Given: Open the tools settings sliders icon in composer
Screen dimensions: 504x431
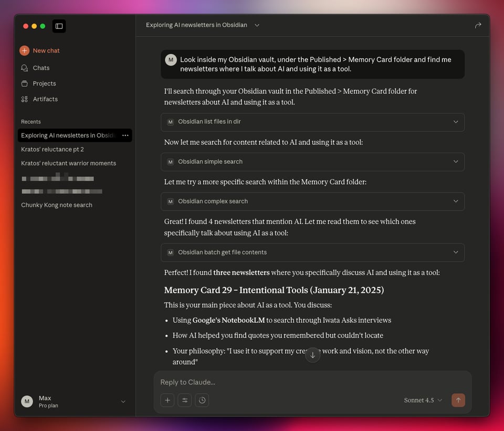Looking at the screenshot, I should click(184, 400).
